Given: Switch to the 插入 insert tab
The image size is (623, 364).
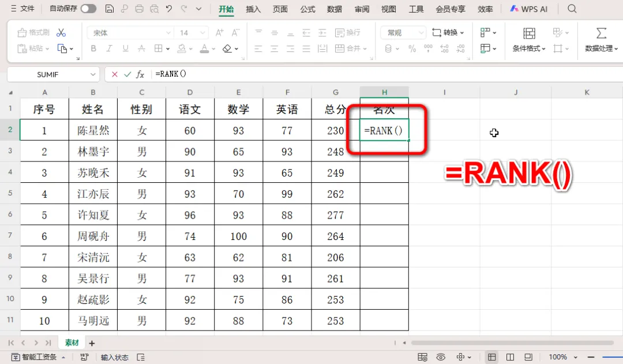Looking at the screenshot, I should click(253, 9).
